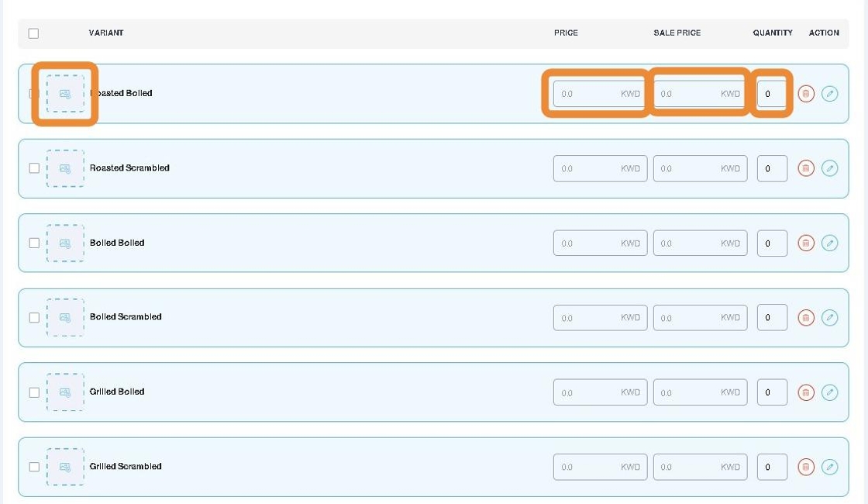Image resolution: width=868 pixels, height=504 pixels.
Task: Focus the Roasted Boiled quantity field
Action: click(772, 94)
